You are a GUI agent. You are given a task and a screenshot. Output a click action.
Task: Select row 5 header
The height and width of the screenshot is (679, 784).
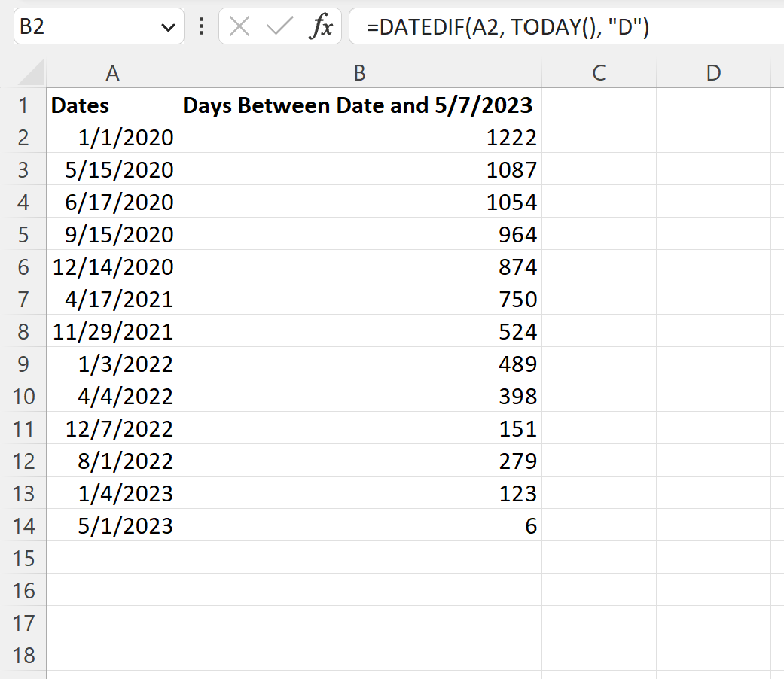(x=23, y=234)
